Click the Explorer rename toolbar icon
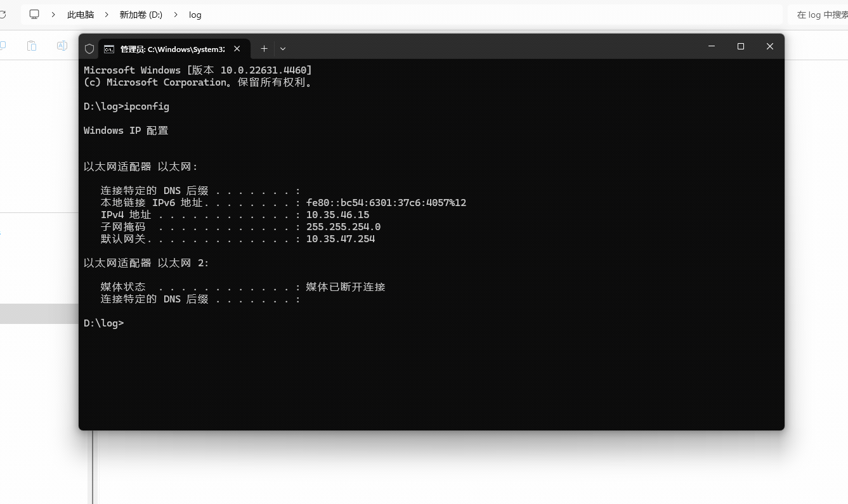 tap(62, 46)
